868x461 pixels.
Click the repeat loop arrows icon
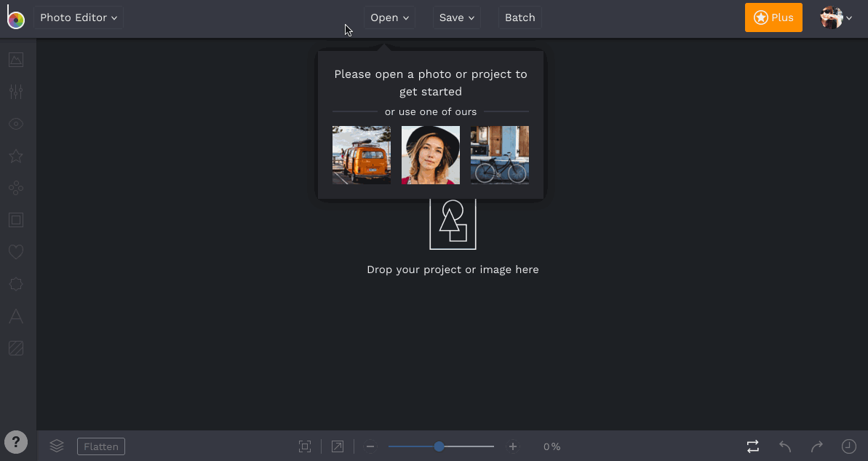click(x=753, y=446)
